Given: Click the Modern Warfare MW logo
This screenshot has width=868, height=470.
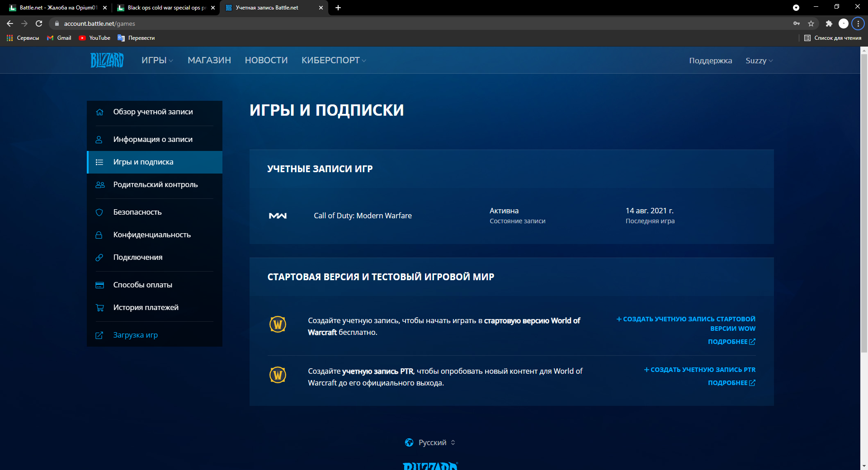Looking at the screenshot, I should (x=278, y=216).
